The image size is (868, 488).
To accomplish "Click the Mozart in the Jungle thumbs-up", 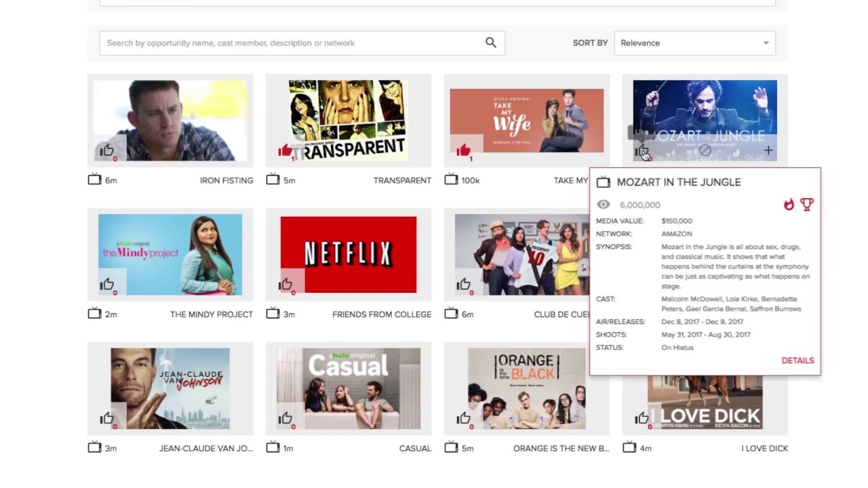I will coord(642,151).
